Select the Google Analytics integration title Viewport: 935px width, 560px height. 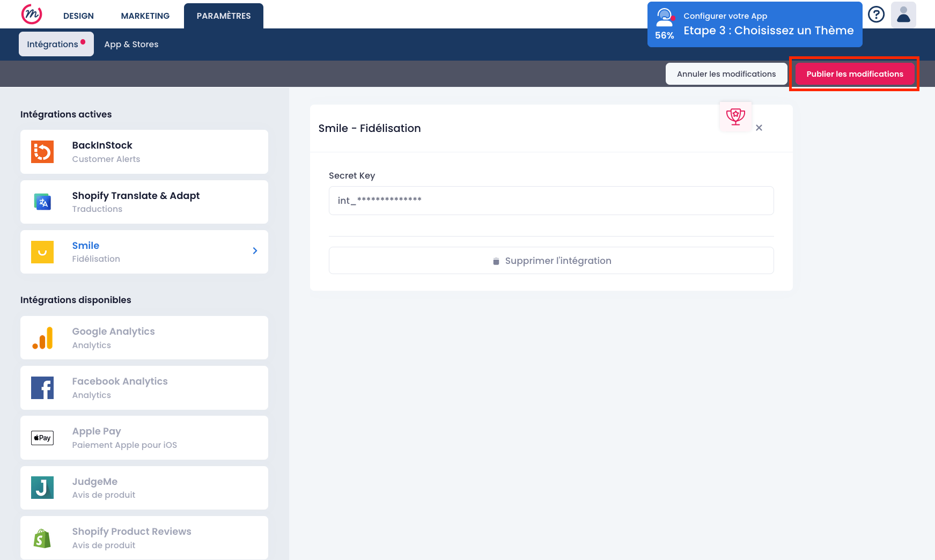[114, 331]
